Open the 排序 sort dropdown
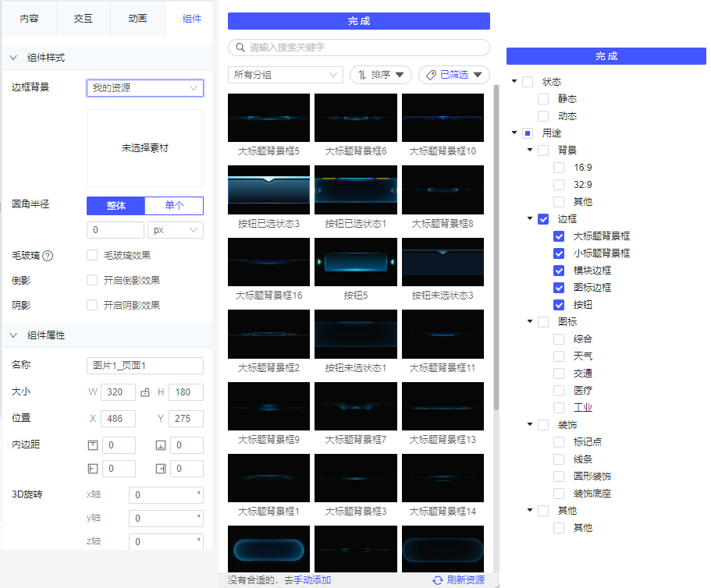This screenshot has height=588, width=711. coord(381,75)
